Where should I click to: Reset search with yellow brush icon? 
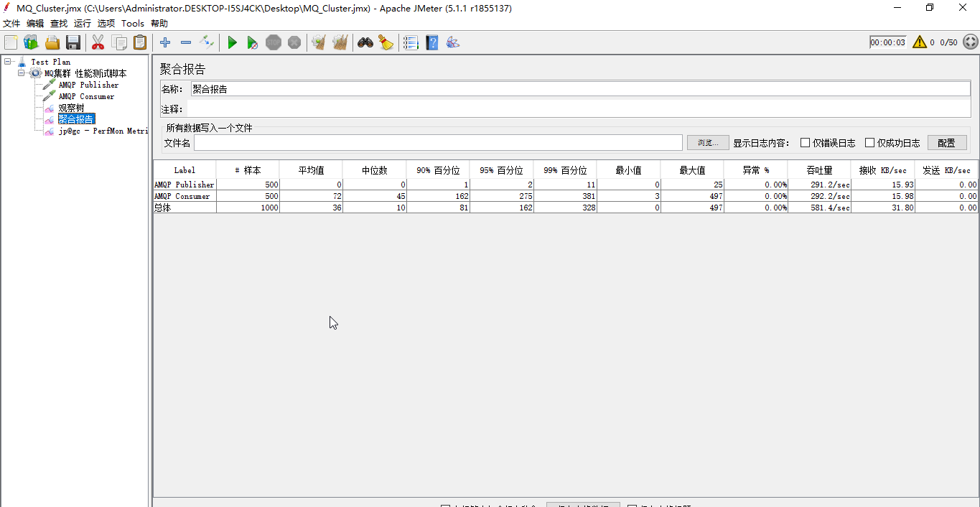click(386, 42)
